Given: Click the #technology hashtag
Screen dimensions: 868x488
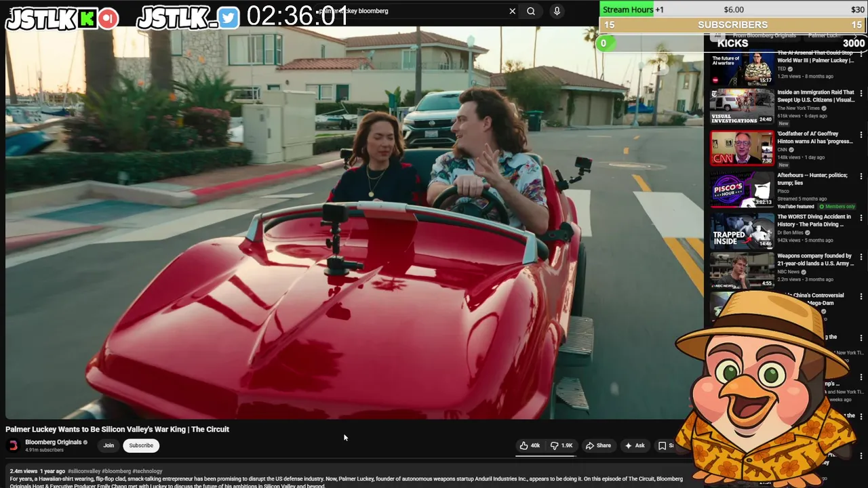Looking at the screenshot, I should tap(147, 471).
